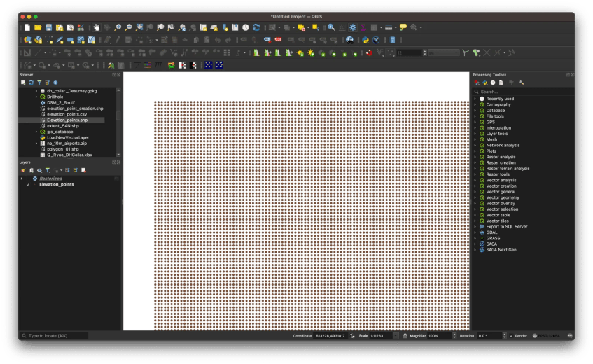Open statistical summary sigma icon
The height and width of the screenshot is (364, 593).
click(x=363, y=27)
